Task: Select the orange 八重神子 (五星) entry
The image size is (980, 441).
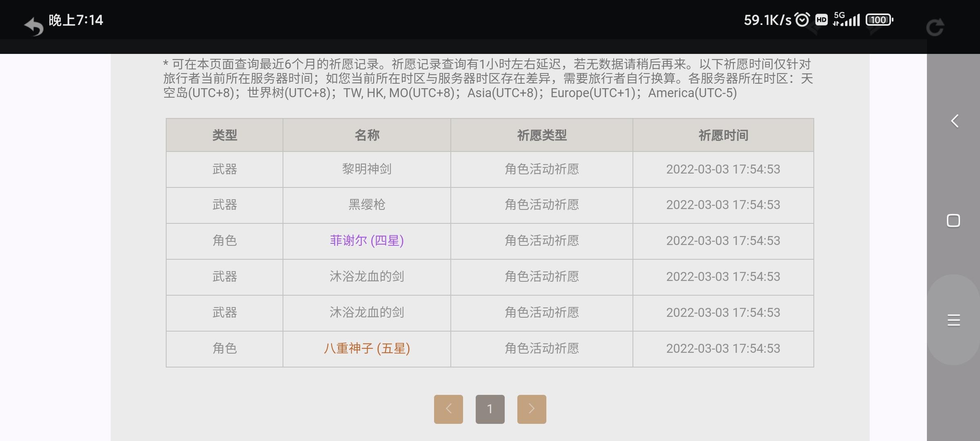Action: pos(367,348)
